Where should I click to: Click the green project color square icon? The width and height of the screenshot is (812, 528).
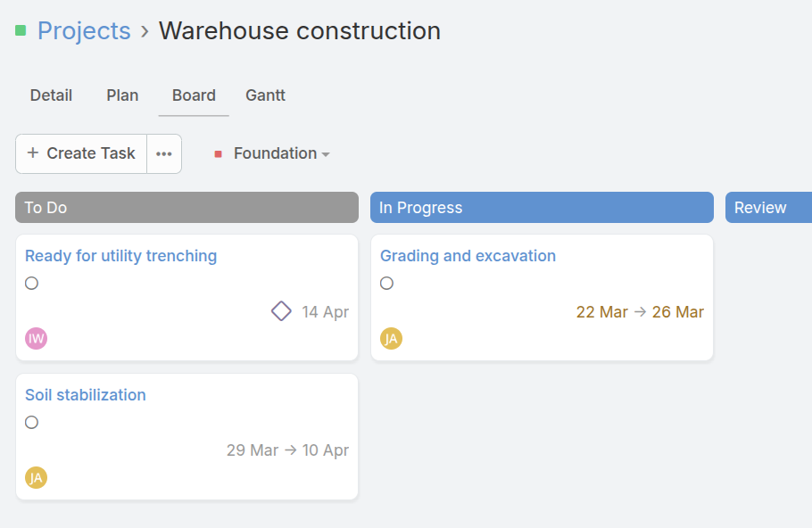click(x=21, y=31)
